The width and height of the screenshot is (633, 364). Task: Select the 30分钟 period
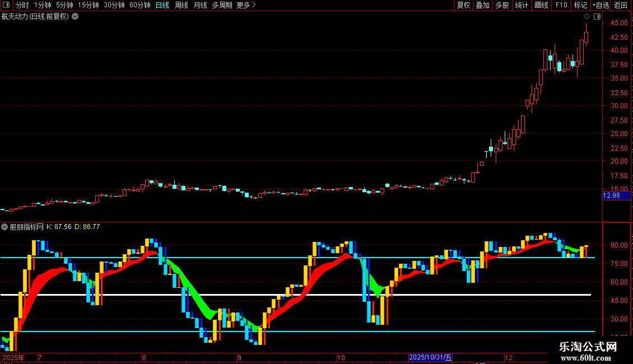(114, 5)
